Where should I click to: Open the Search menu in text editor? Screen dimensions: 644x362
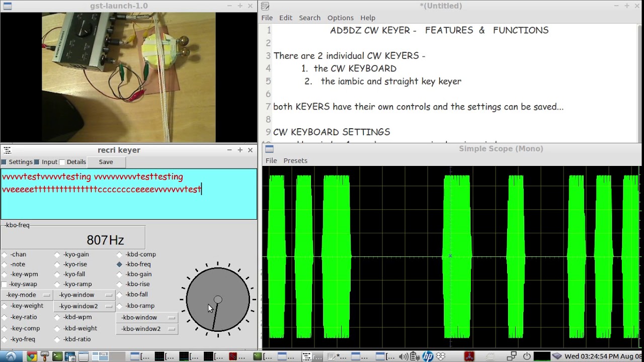[309, 18]
